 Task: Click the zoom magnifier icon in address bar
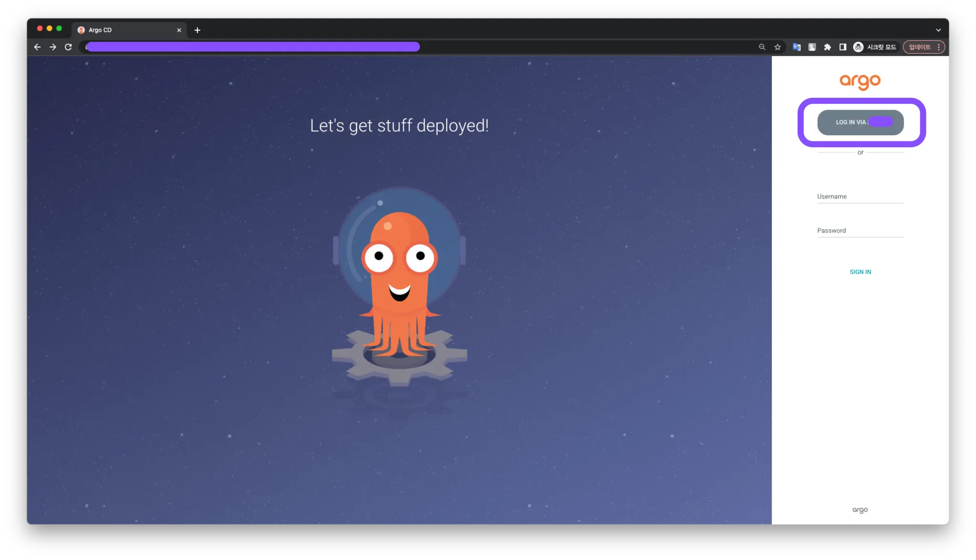(x=762, y=47)
